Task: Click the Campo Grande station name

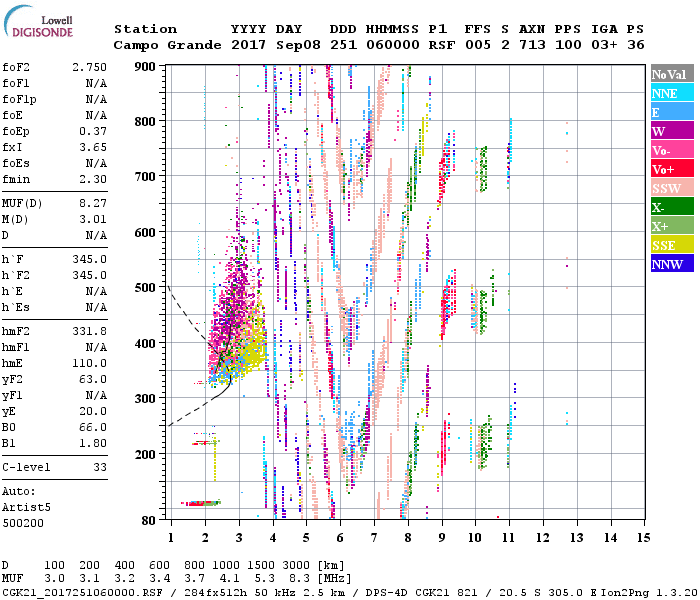Action: pos(167,45)
